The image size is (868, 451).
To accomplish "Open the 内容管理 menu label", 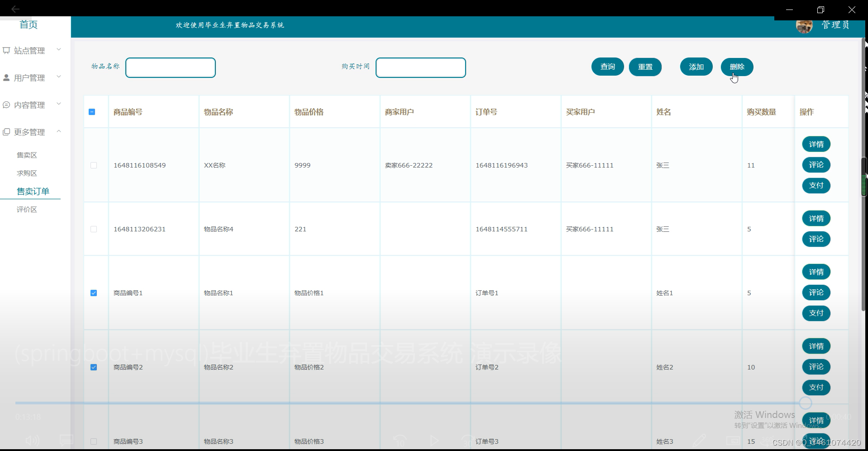I will pyautogui.click(x=29, y=105).
